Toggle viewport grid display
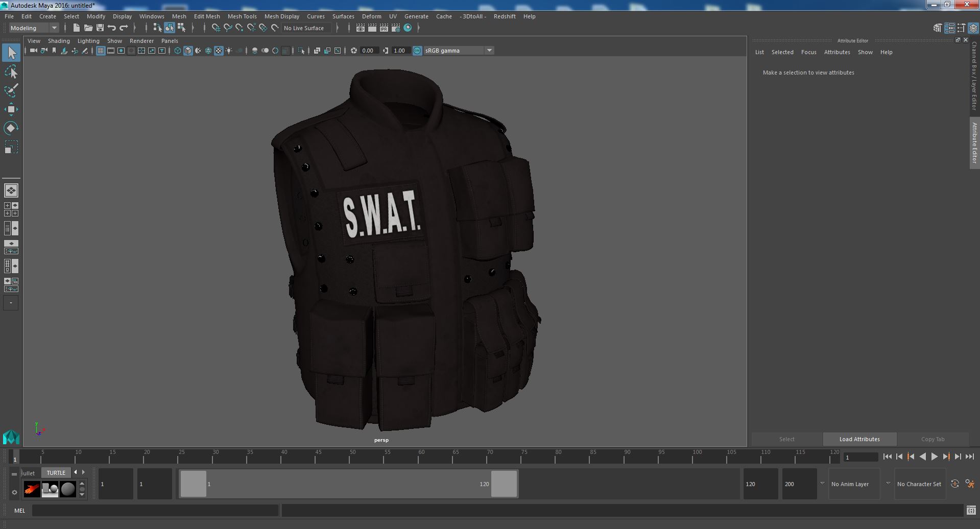This screenshot has height=529, width=980. click(101, 51)
